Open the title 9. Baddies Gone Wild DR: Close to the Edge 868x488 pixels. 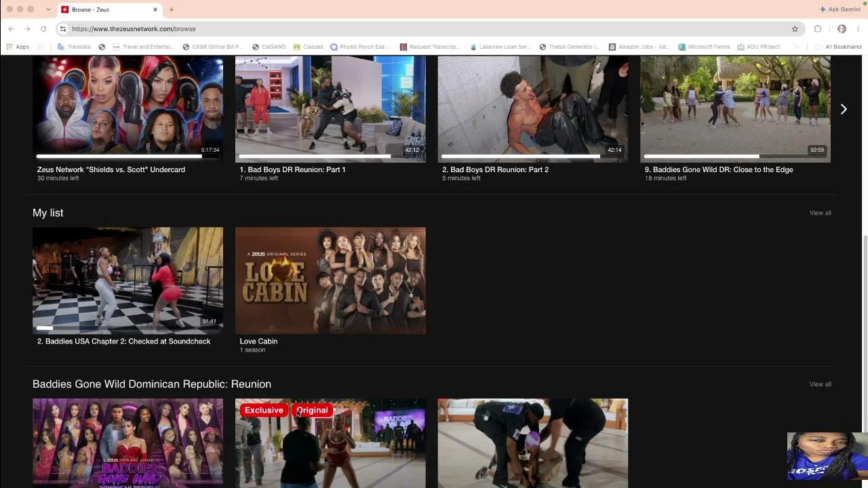[719, 169]
